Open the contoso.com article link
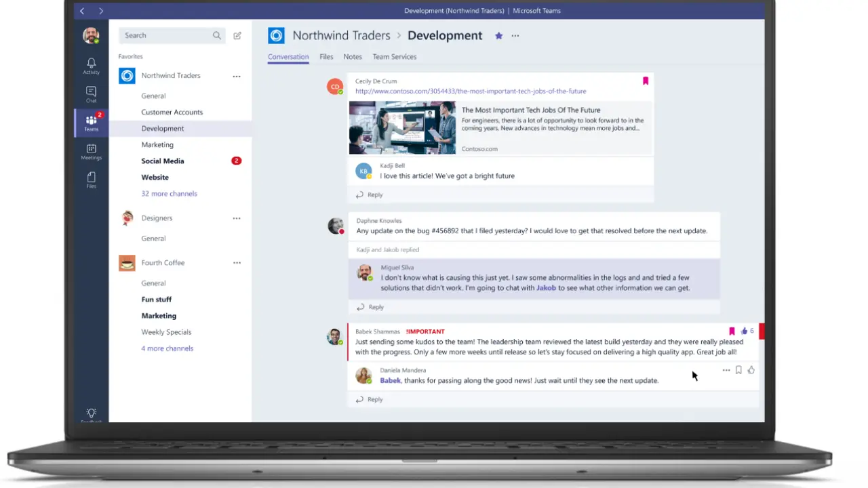 471,91
